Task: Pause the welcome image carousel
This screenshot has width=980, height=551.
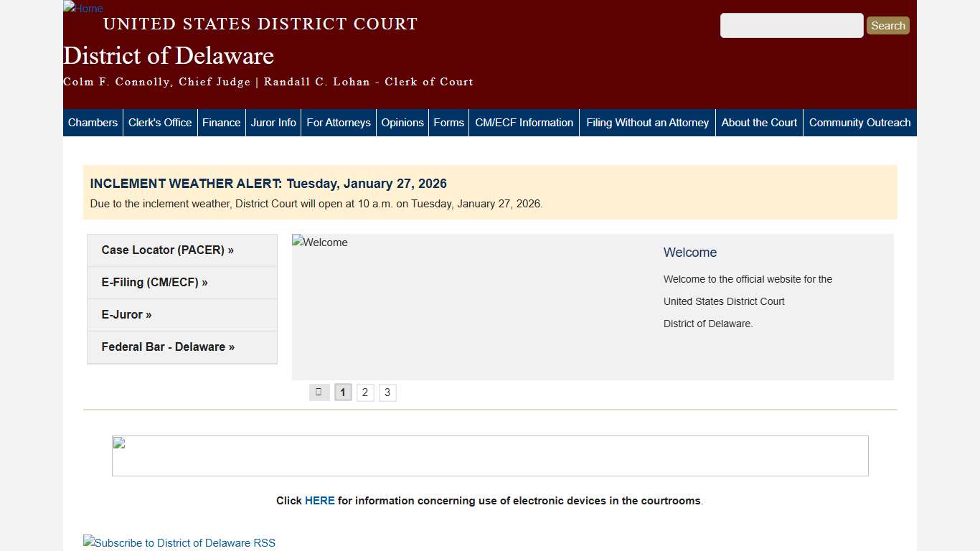Action: coord(319,392)
